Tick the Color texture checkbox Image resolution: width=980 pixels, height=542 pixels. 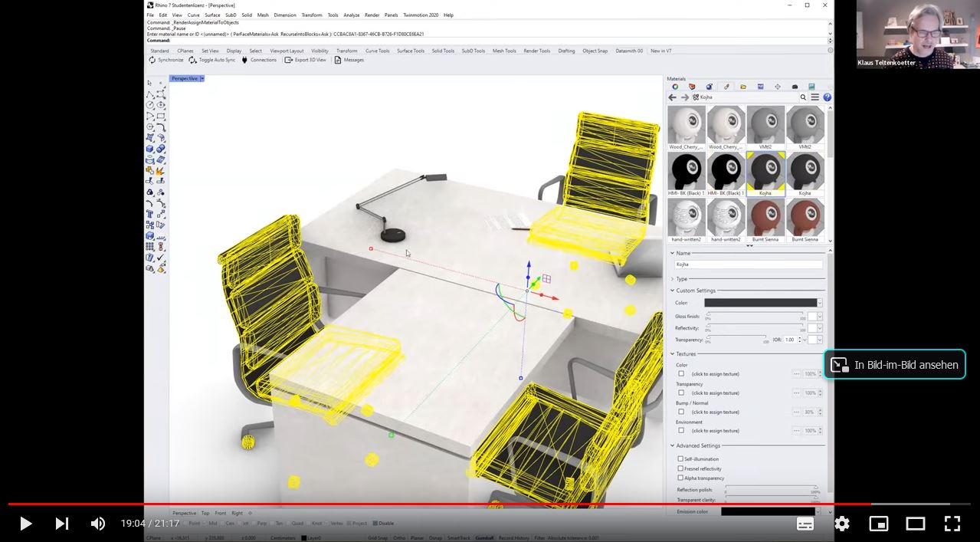(681, 374)
